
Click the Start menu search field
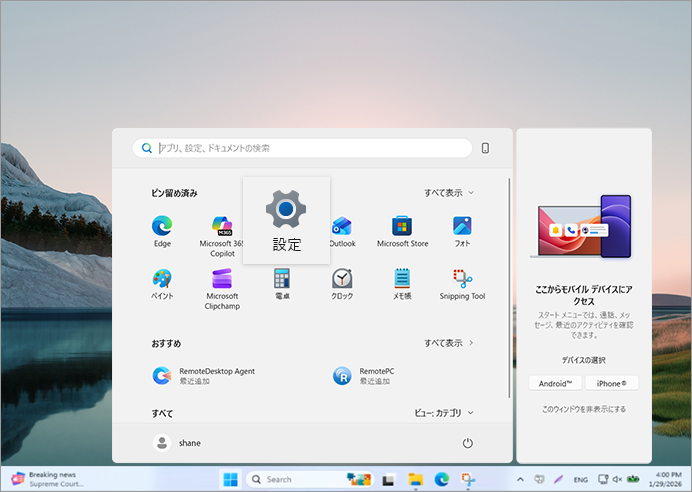tap(302, 148)
